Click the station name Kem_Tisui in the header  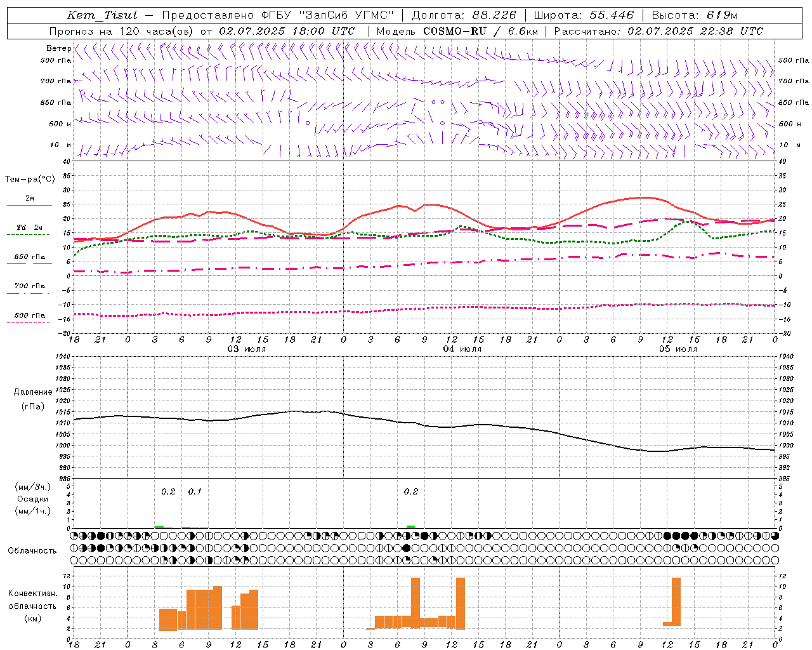[x=102, y=15]
